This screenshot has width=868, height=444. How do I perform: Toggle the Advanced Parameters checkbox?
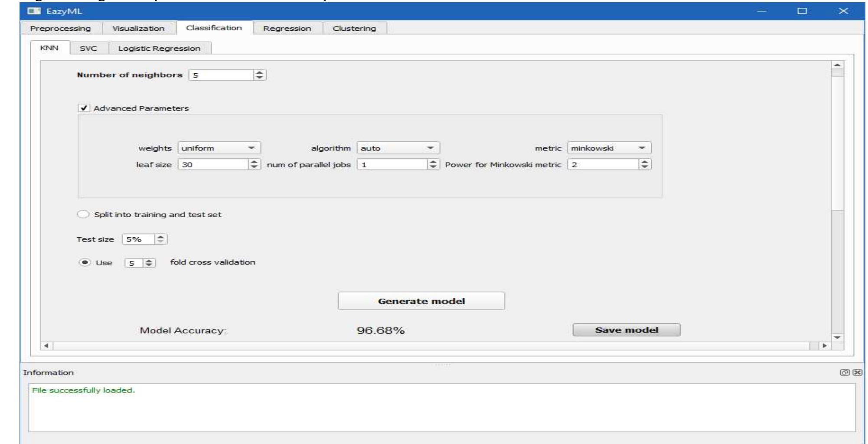pyautogui.click(x=84, y=108)
